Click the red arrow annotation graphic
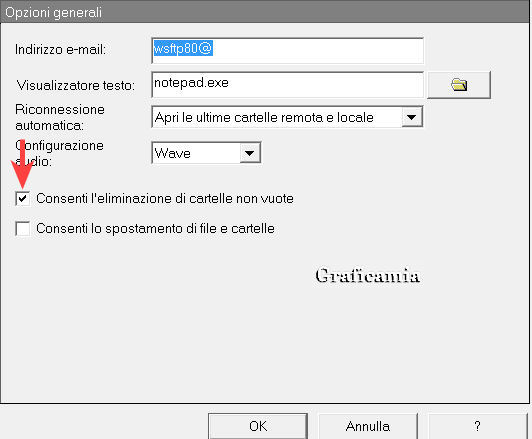This screenshot has width=532, height=439. (x=22, y=164)
